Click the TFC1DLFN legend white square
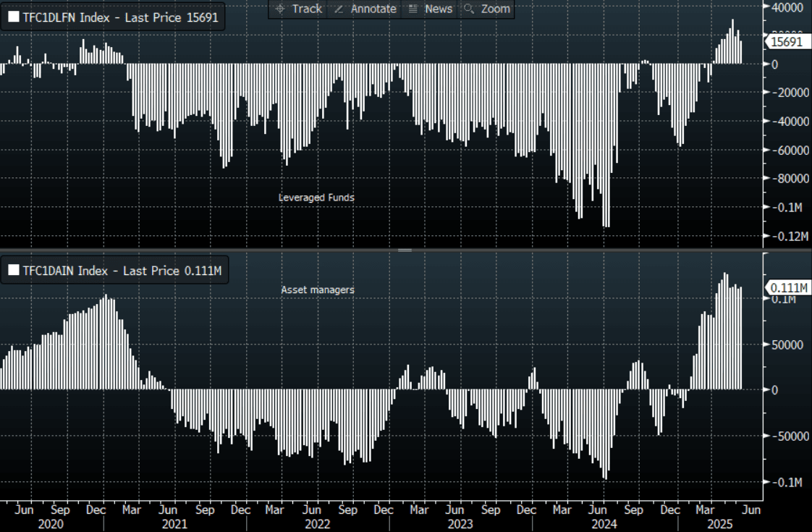 (14, 18)
